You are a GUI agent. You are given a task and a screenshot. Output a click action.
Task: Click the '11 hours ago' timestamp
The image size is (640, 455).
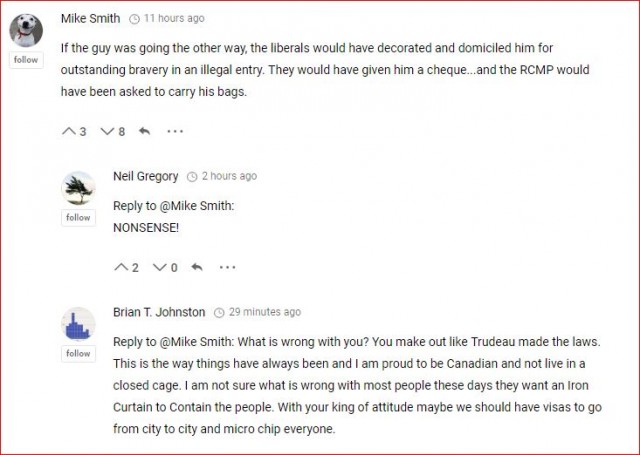pos(173,19)
